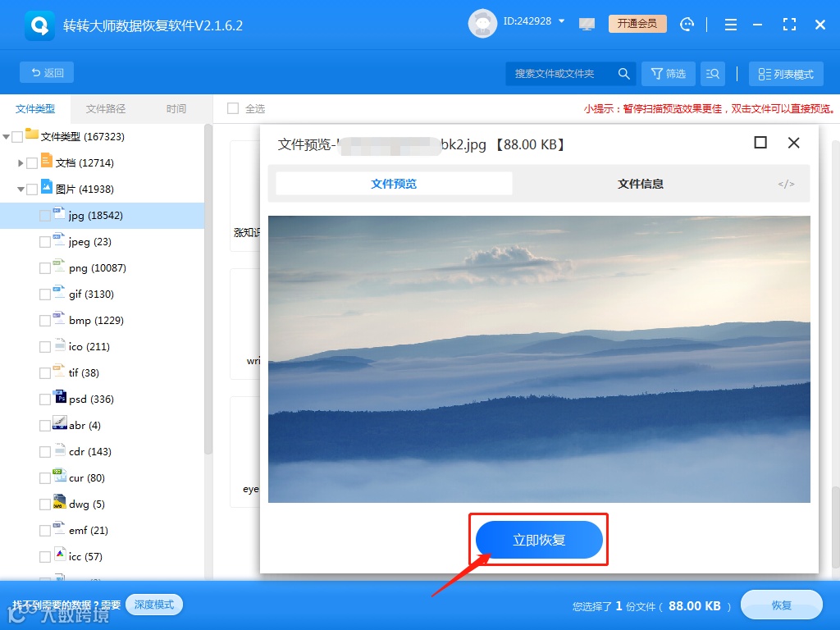
Task: Click the landscape preview image
Action: [539, 359]
